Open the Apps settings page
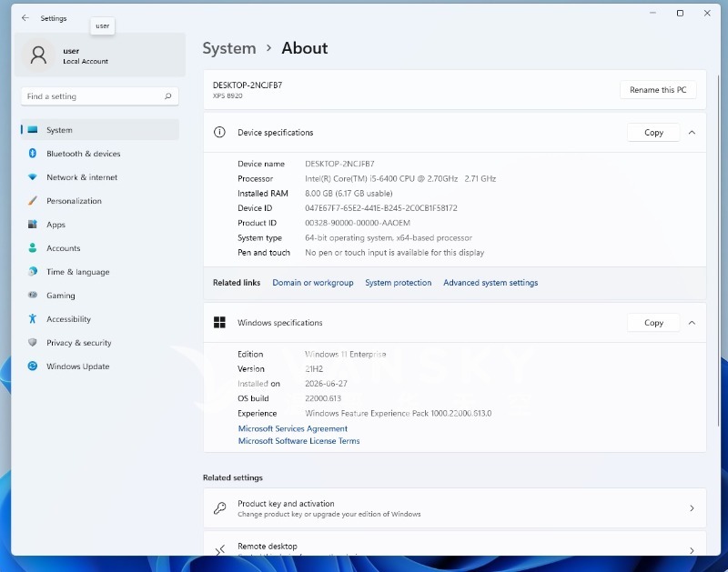 tap(100, 225)
